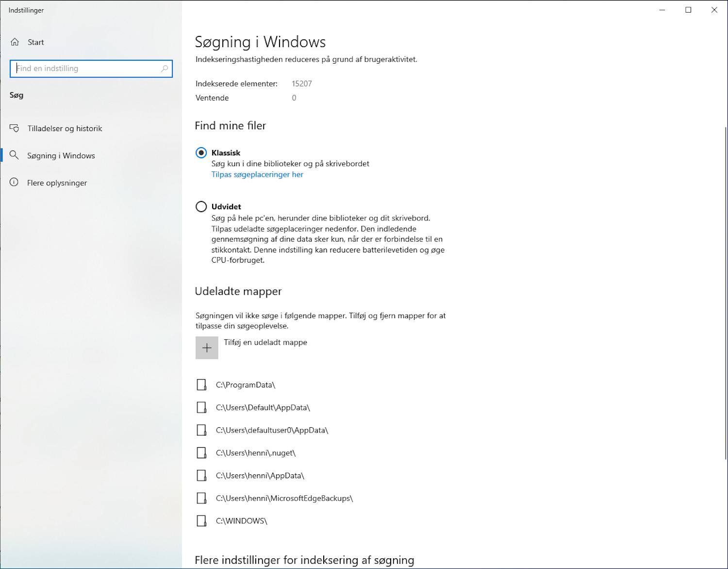The height and width of the screenshot is (569, 728).
Task: Open Tilpas søgeplaceringer her link
Action: coord(257,174)
